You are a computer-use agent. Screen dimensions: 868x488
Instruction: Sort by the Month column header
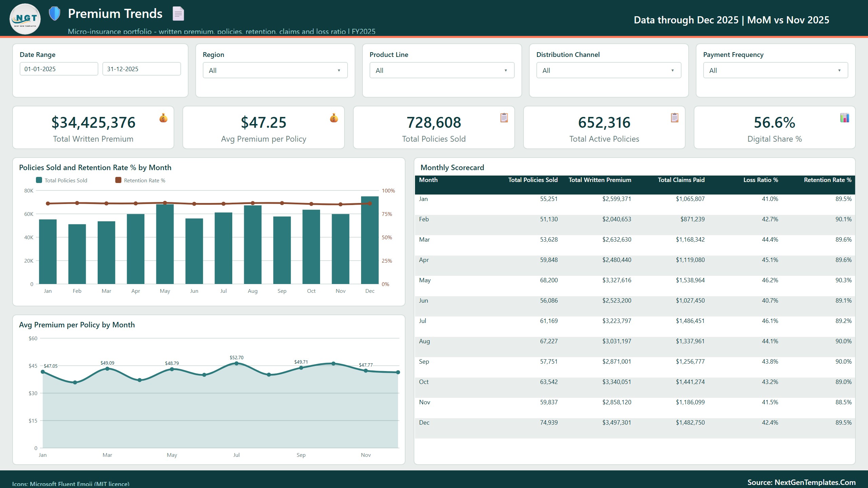[x=428, y=180]
